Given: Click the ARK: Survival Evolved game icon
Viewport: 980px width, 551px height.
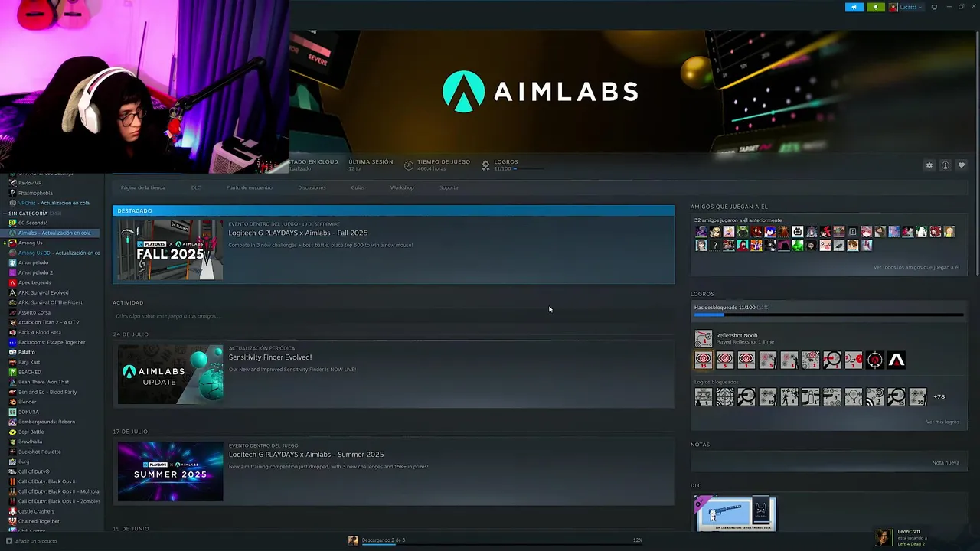Looking at the screenshot, I should point(12,292).
